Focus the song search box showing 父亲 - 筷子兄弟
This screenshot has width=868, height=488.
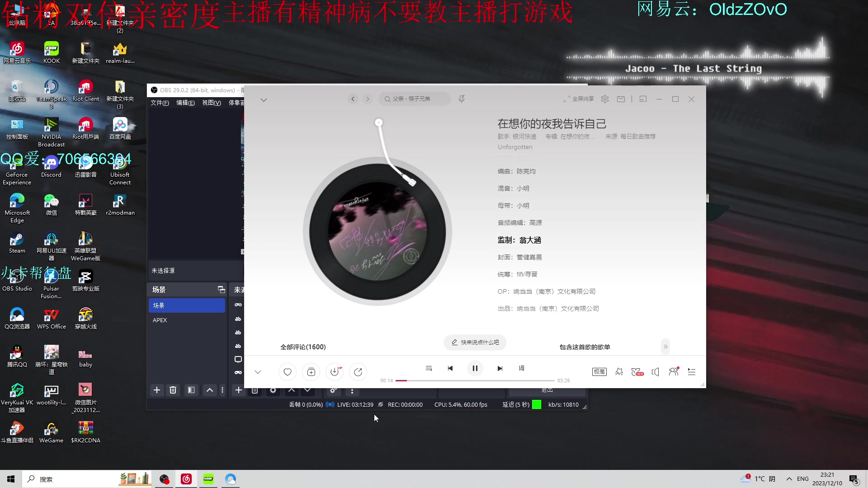(415, 99)
